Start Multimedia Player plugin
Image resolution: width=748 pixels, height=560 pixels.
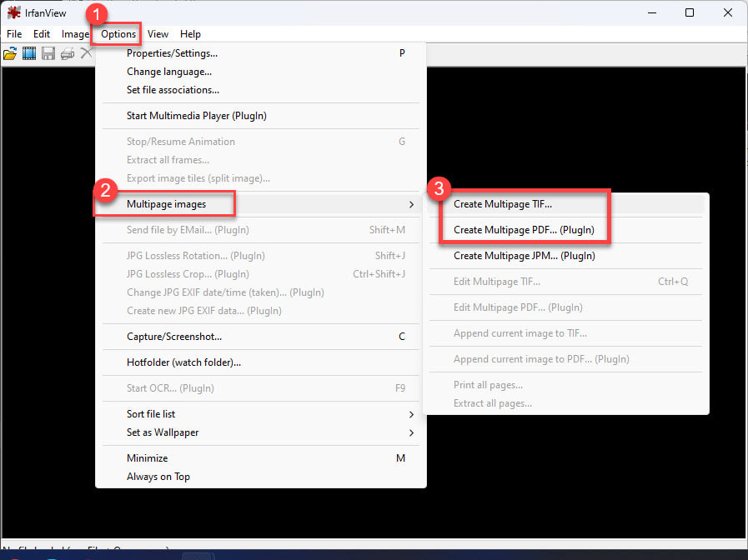click(x=261, y=116)
